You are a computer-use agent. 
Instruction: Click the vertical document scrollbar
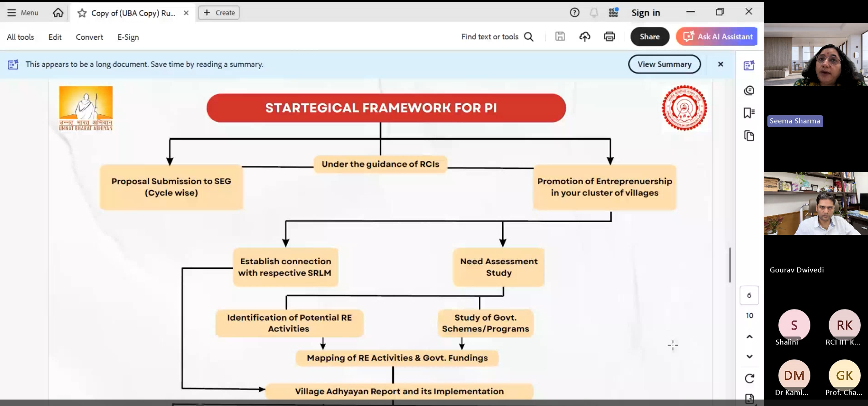click(x=730, y=265)
